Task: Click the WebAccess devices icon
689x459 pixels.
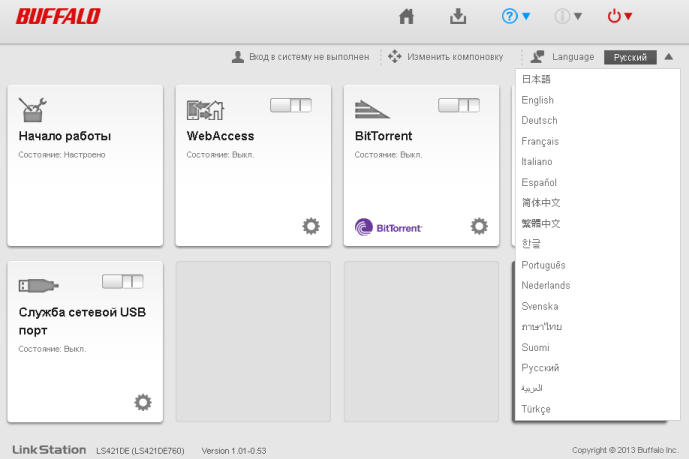Action: click(205, 110)
